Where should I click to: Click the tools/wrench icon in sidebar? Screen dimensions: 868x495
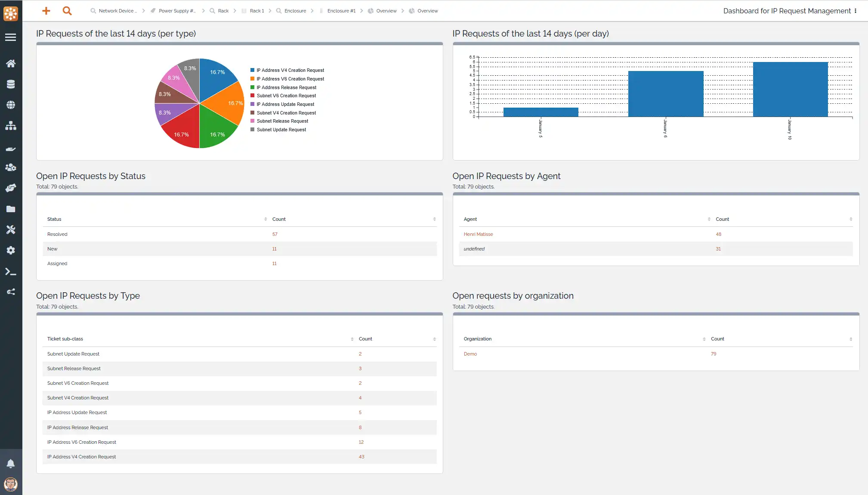click(x=11, y=229)
